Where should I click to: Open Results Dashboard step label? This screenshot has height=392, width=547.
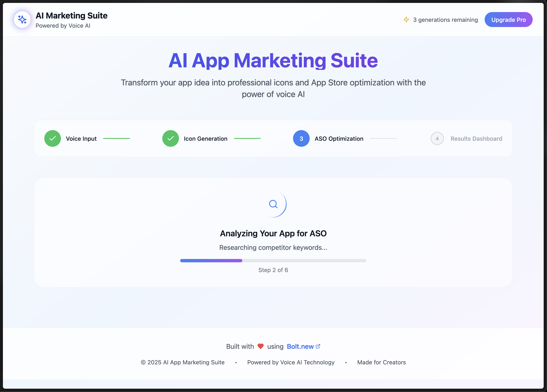coord(476,139)
